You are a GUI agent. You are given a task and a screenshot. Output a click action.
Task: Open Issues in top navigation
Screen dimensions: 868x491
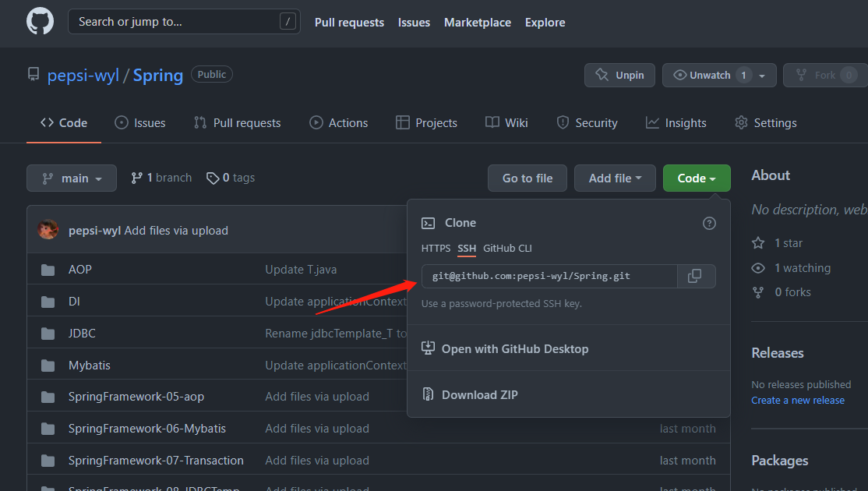tap(414, 23)
